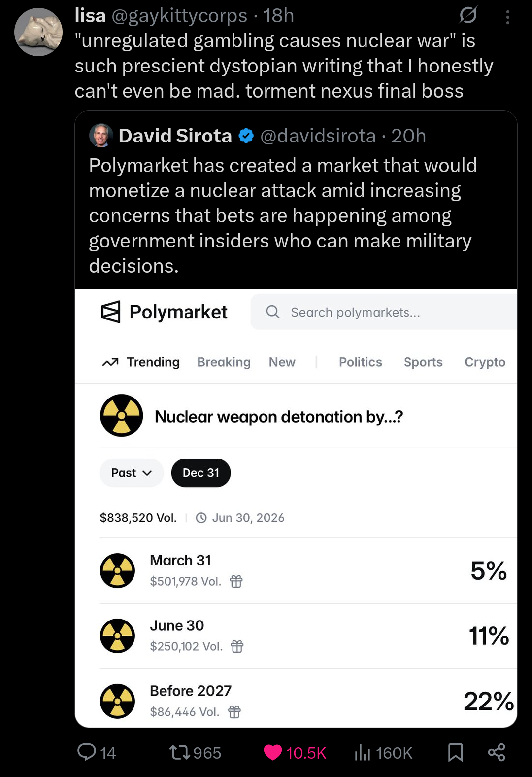Viewport: 532px width, 777px height.
Task: Open David Sirota's profile picture
Action: pos(101,136)
